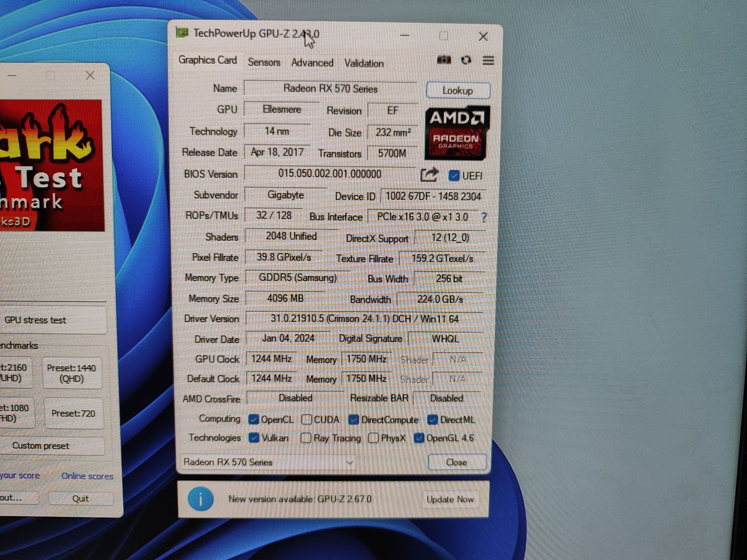Click the GPU-Z title bar app icon
This screenshot has height=560, width=747.
(182, 33)
